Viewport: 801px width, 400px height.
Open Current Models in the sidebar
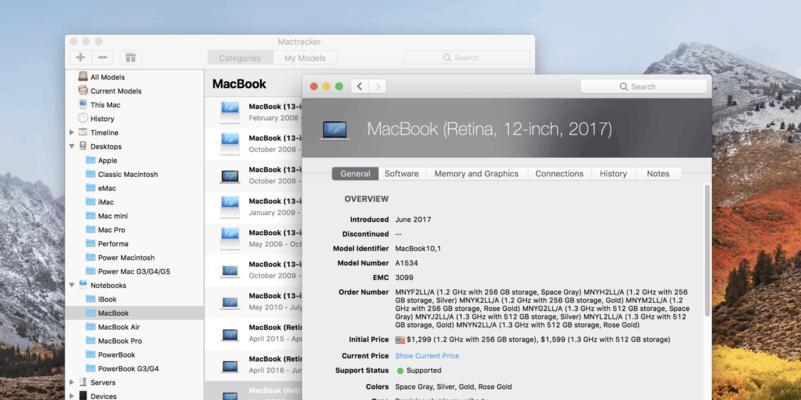coord(116,91)
